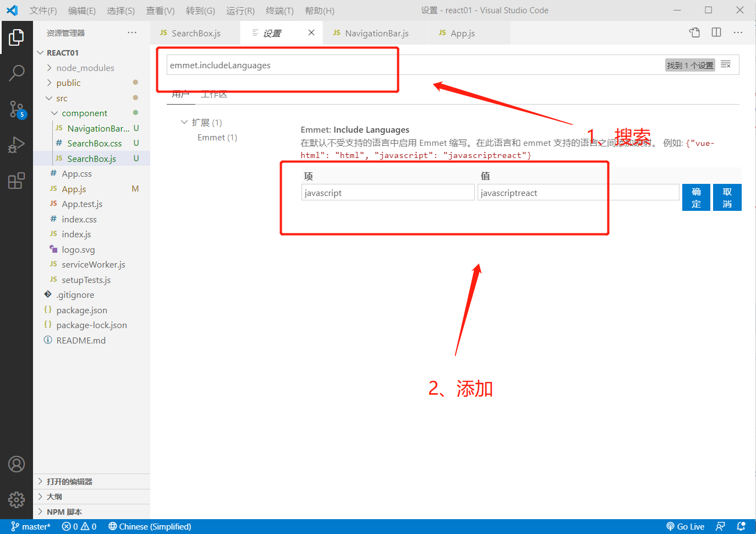The height and width of the screenshot is (534, 756).
Task: Split the editor to the right
Action: [716, 32]
